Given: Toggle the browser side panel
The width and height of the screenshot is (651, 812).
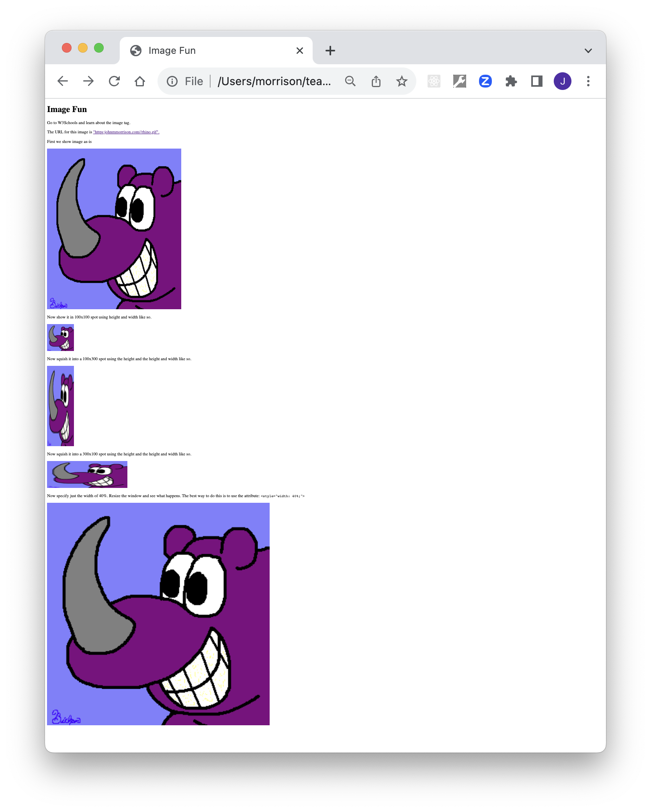Looking at the screenshot, I should (537, 82).
